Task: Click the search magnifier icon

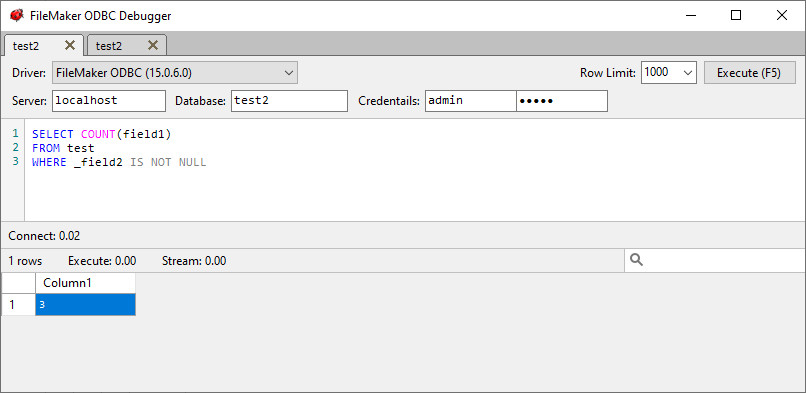Action: (636, 260)
